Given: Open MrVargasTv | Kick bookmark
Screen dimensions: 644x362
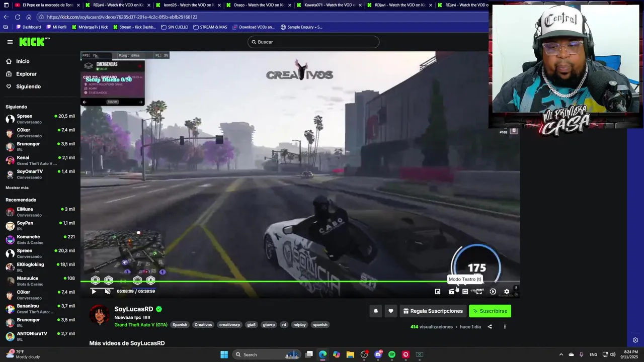Looking at the screenshot, I should (90, 27).
